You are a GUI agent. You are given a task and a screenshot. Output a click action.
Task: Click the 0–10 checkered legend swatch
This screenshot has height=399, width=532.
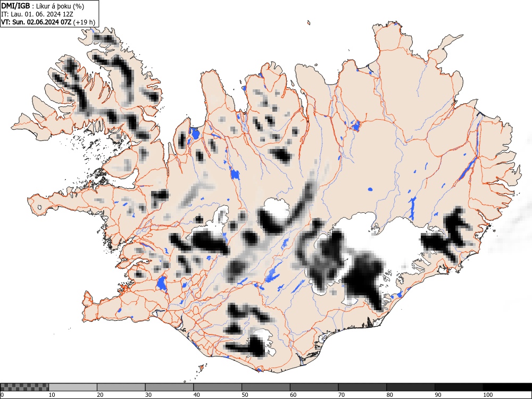click(24, 387)
